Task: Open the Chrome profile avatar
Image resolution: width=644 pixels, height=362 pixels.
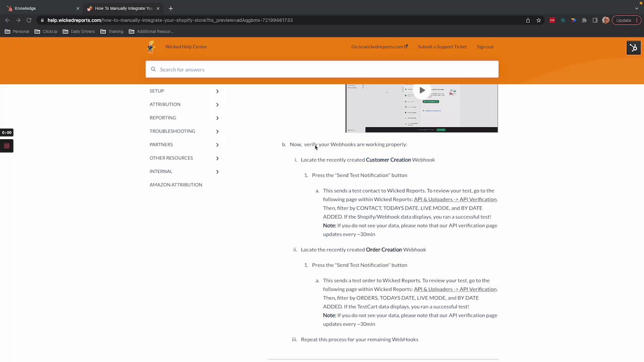Action: point(606,20)
